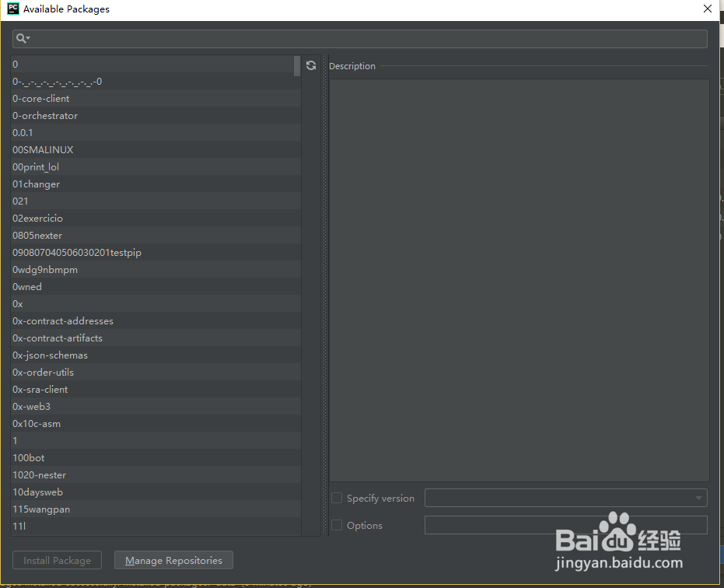Select package 115wangpan
Viewport: 724px width, 588px height.
156,509
